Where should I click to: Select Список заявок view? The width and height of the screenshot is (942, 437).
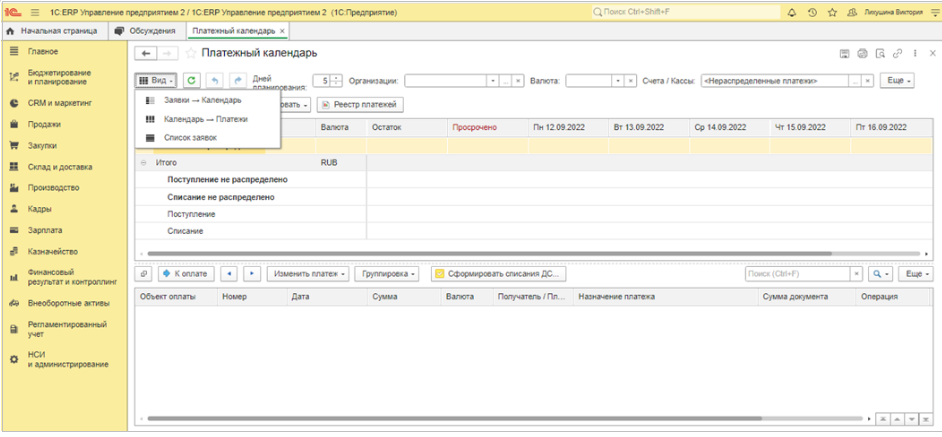(190, 138)
